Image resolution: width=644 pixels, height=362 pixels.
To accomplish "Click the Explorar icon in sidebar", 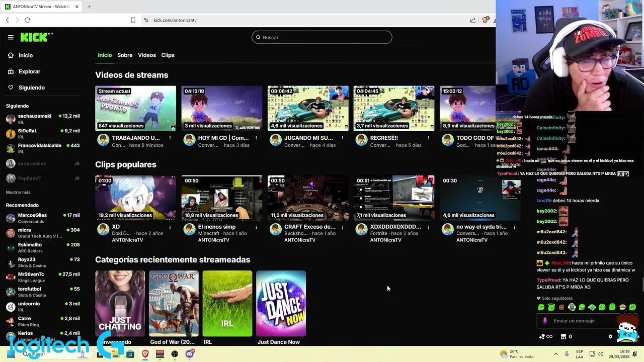I will [11, 71].
